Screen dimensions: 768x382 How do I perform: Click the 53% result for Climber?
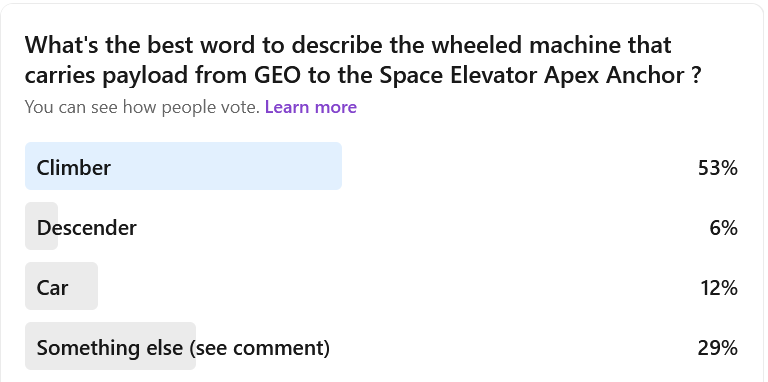click(x=718, y=168)
